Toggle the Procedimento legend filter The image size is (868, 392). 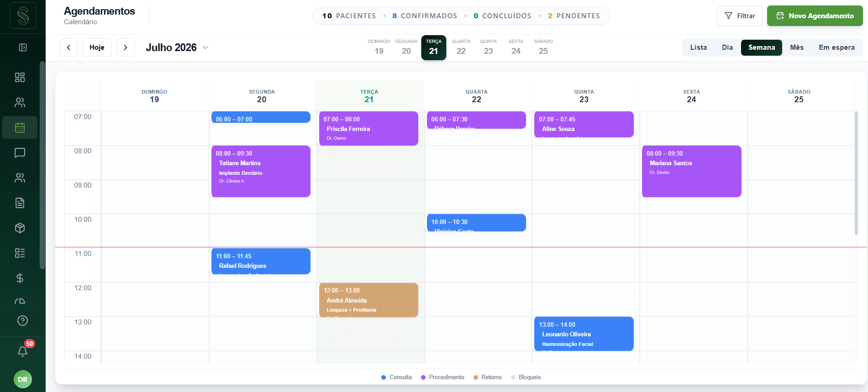tap(442, 377)
